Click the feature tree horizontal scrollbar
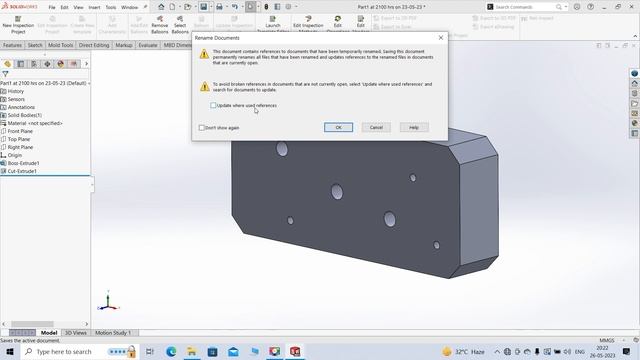This screenshot has width=640, height=360. [x=32, y=324]
